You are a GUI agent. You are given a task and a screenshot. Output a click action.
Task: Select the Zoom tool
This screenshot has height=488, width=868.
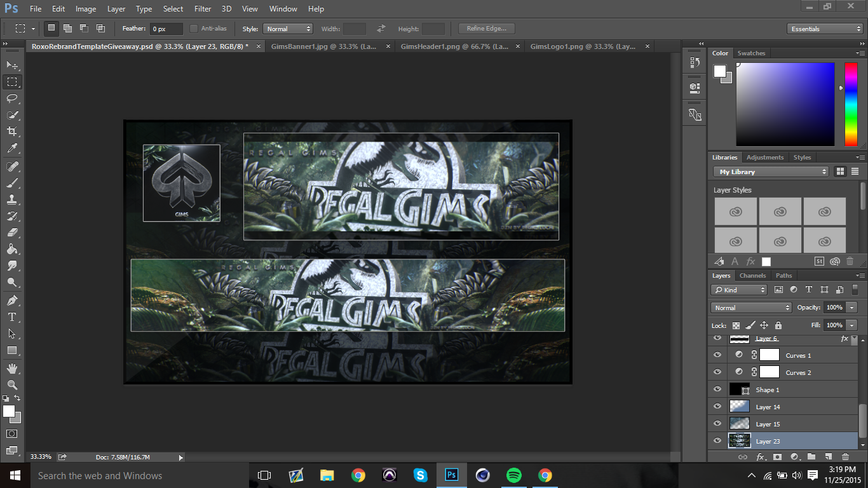point(12,384)
